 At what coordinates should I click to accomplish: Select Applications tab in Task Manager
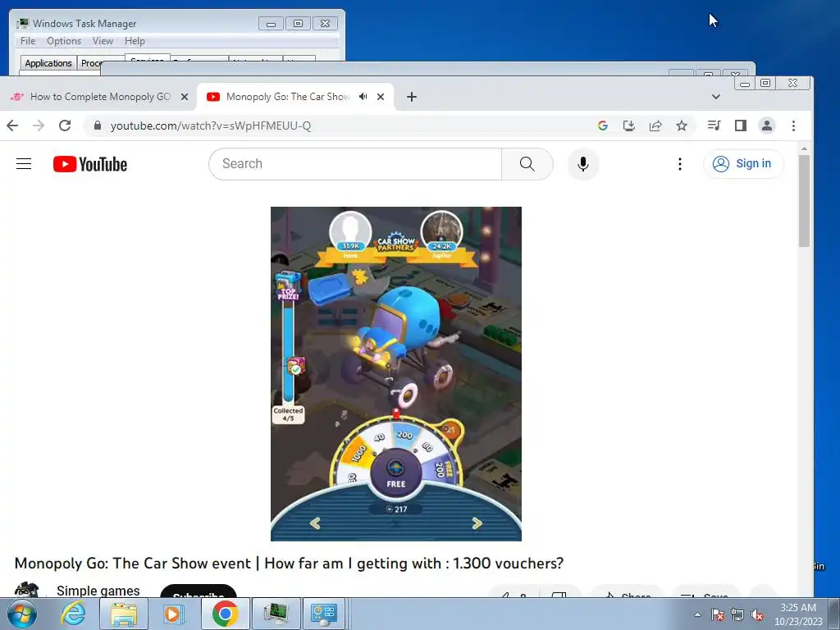click(x=48, y=63)
